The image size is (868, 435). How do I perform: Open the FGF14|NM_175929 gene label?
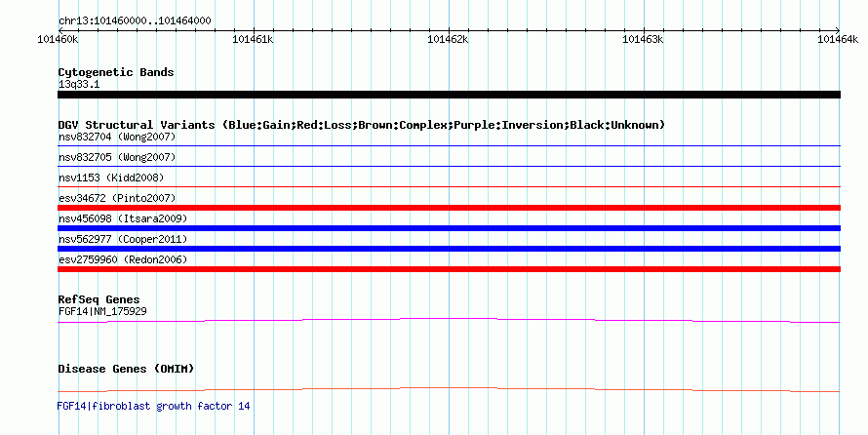tap(102, 311)
